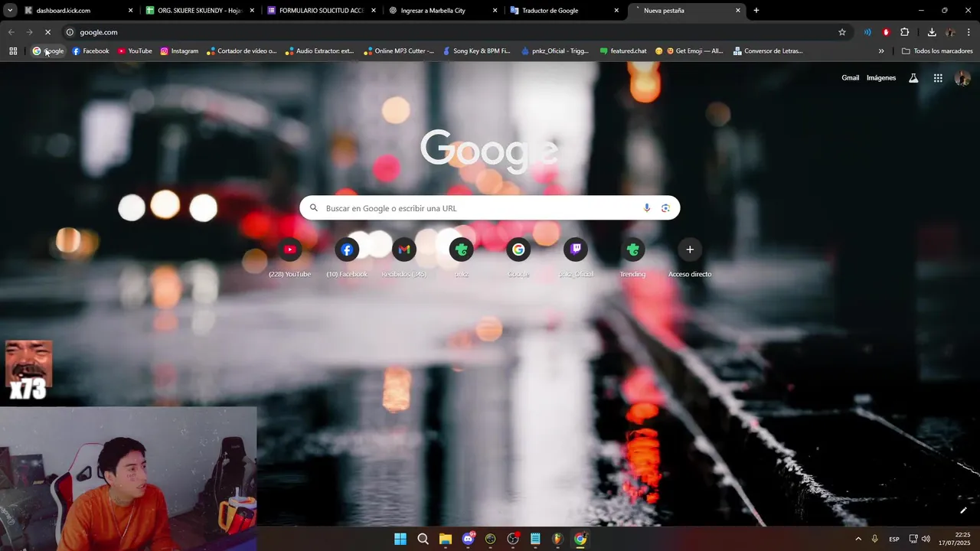Viewport: 980px width, 551px height.
Task: Open Audio Extractor bookmark
Action: pyautogui.click(x=319, y=51)
